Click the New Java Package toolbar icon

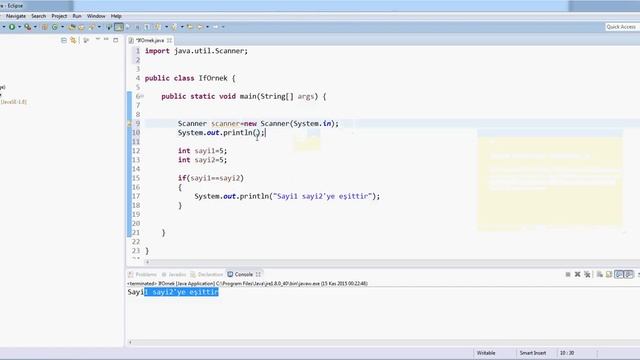click(x=45, y=27)
